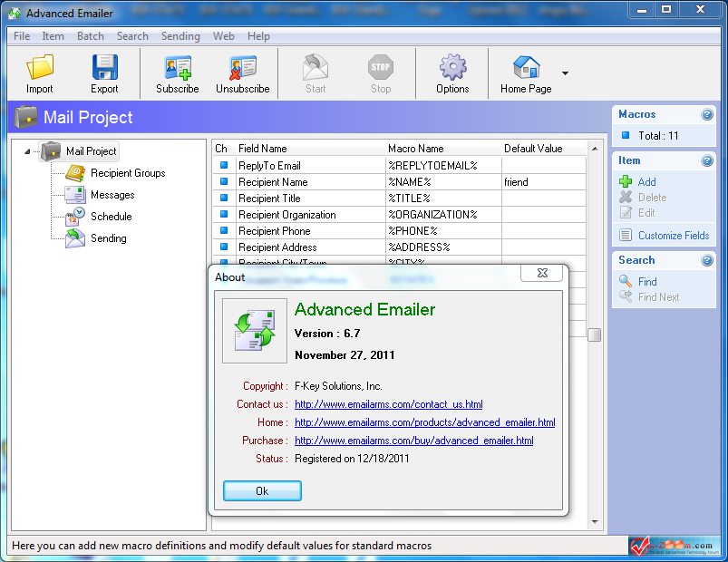Viewport: 728px width, 562px height.
Task: Toggle the Recipient Name row checkbox
Action: click(x=224, y=181)
